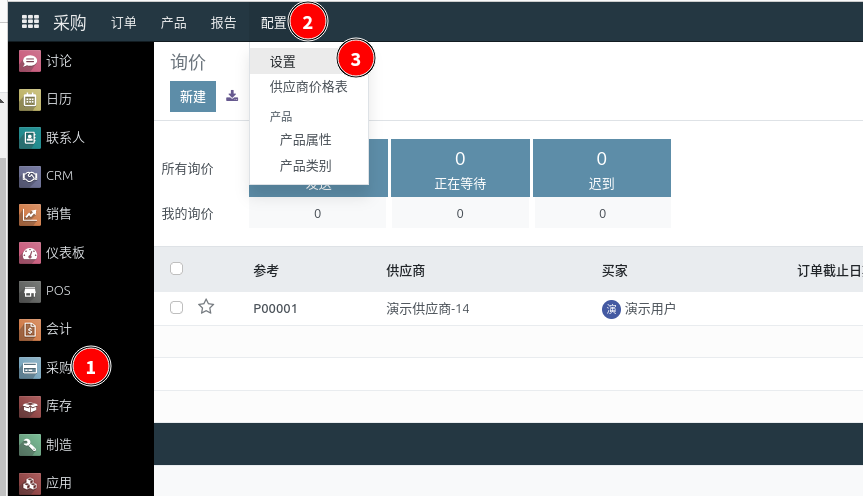863x496 pixels.
Task: Click the 演示用户 buyer name
Action: (x=650, y=309)
